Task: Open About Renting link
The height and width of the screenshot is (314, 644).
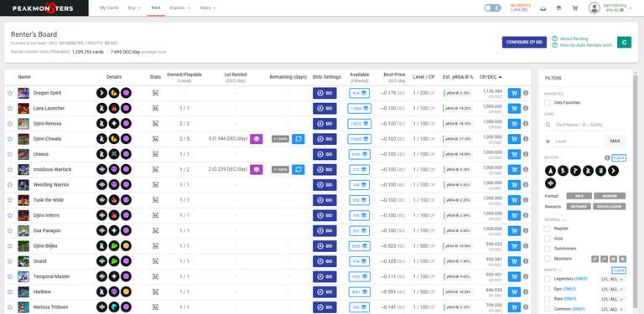Action: click(574, 39)
